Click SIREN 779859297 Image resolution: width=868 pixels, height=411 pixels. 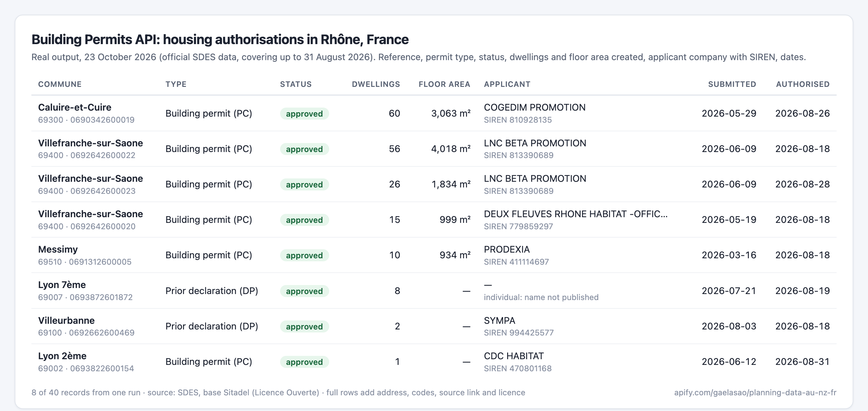tap(518, 227)
